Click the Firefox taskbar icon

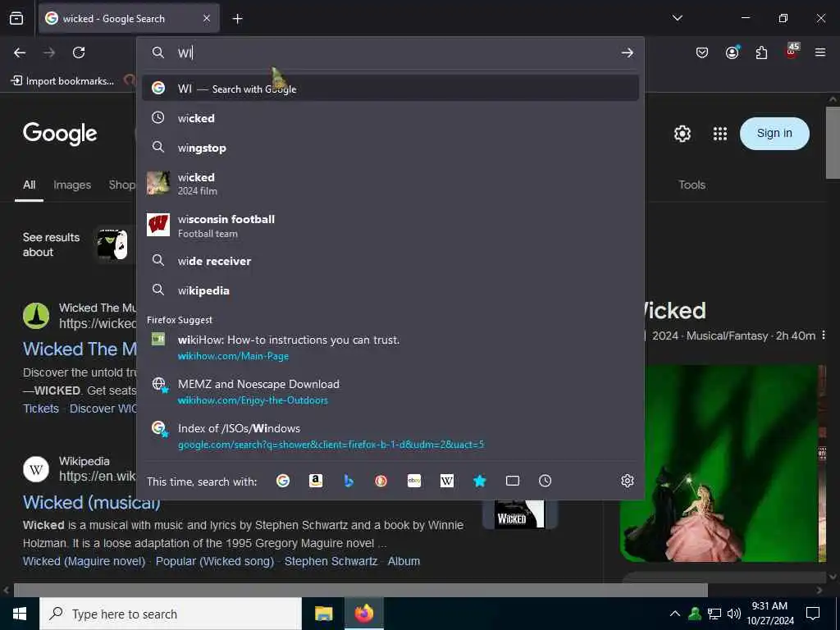363,614
